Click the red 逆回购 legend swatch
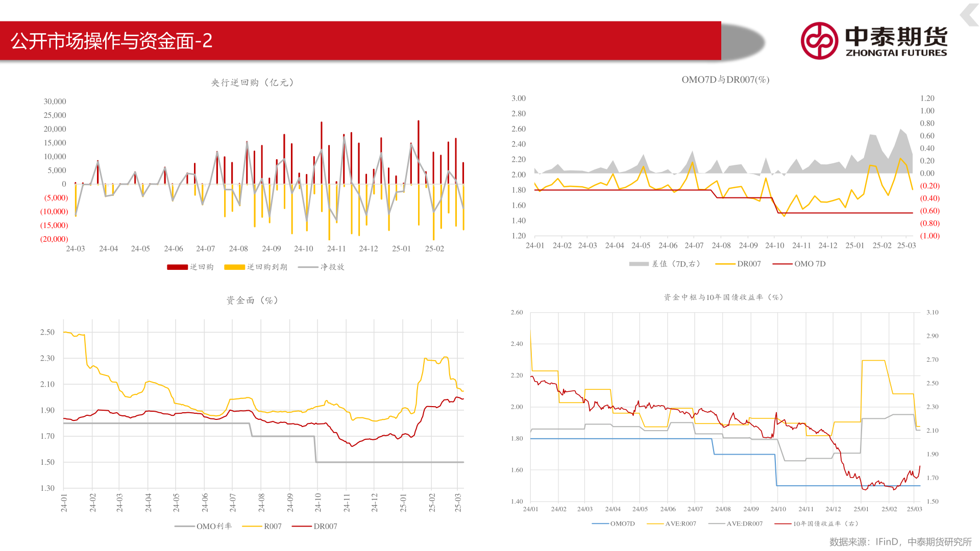 [177, 267]
